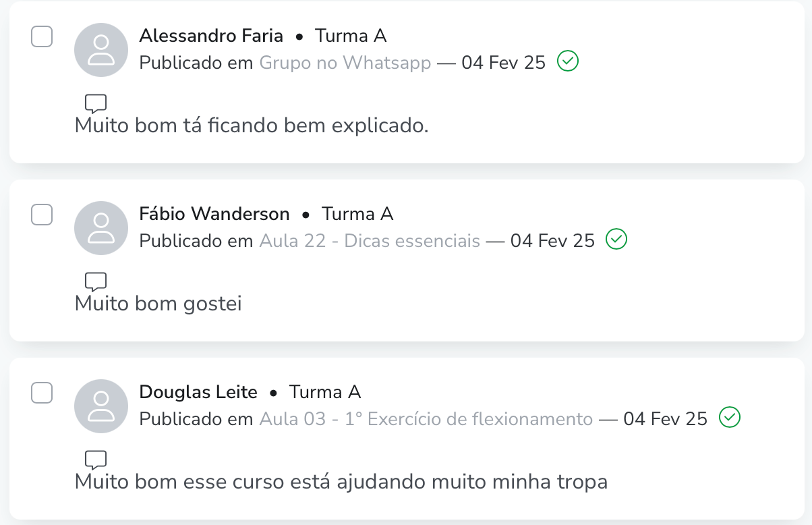Click green approved checkmark on Alessandro's comment
This screenshot has width=812, height=525.
coord(568,61)
